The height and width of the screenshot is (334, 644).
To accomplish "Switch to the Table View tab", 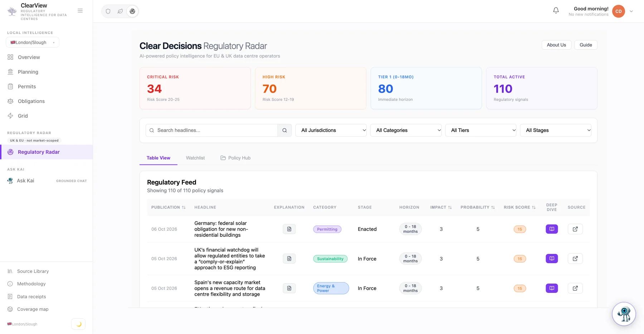I will pos(158,158).
